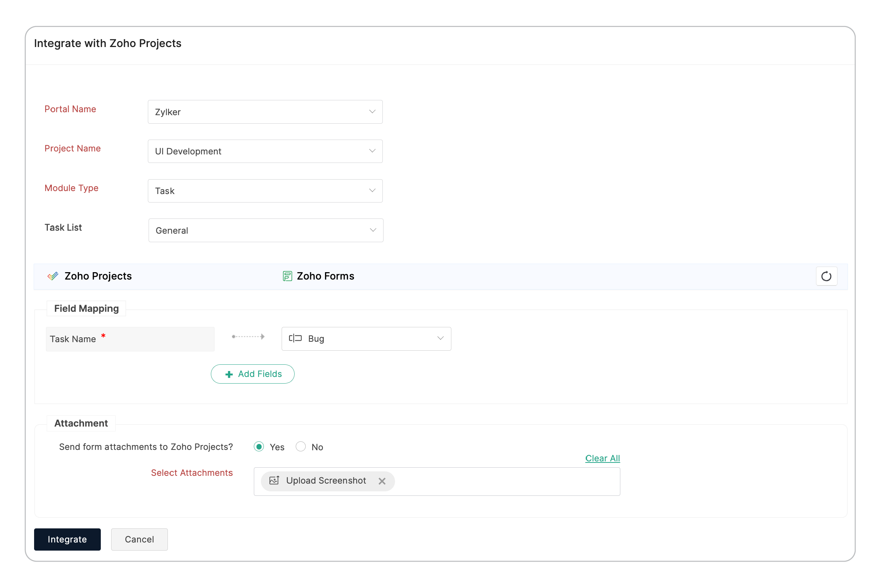Click the Task List label
Viewport: 879px width, 588px height.
click(x=63, y=228)
